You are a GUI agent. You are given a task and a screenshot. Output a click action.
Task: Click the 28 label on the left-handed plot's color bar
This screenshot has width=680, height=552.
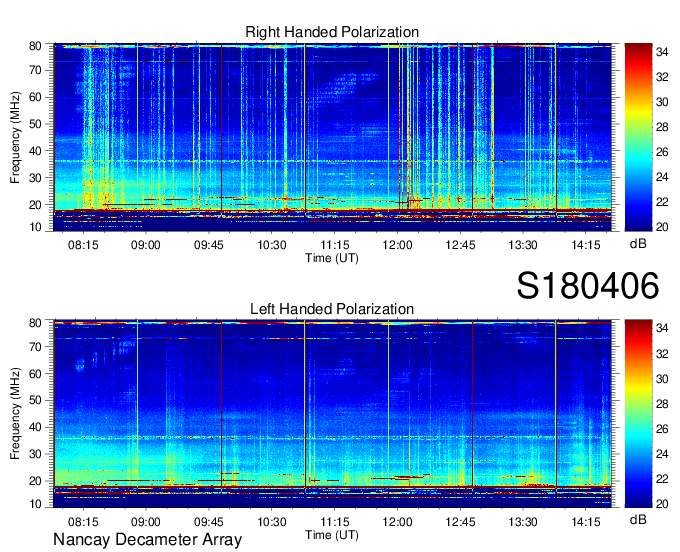pyautogui.click(x=662, y=404)
